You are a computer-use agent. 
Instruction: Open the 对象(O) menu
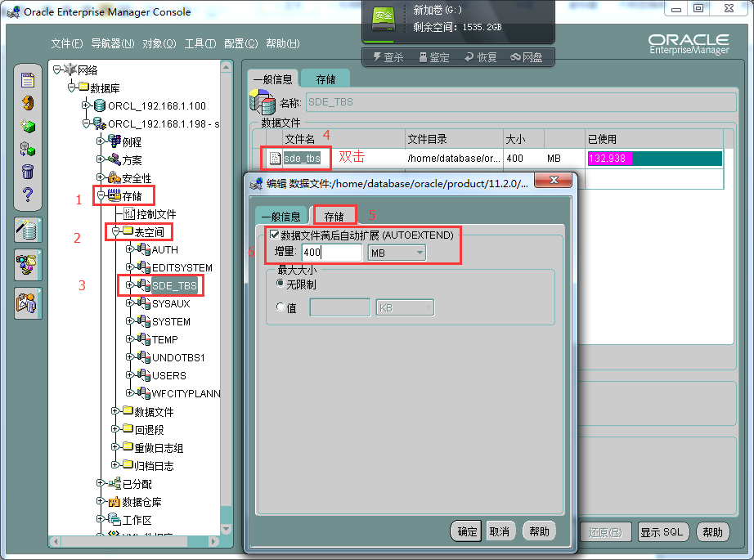coord(159,44)
